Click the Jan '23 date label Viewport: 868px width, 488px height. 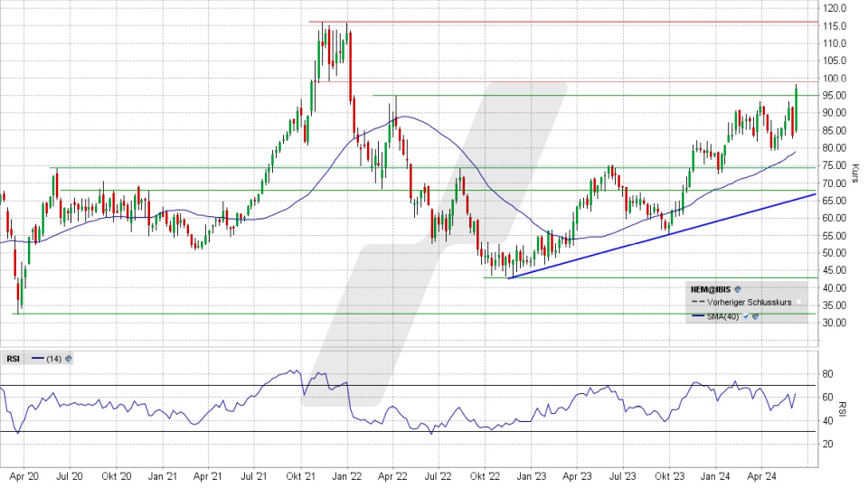coord(532,476)
